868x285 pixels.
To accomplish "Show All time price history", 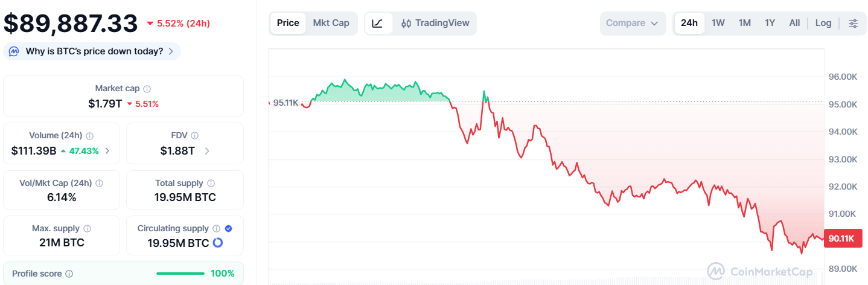I will click(794, 24).
